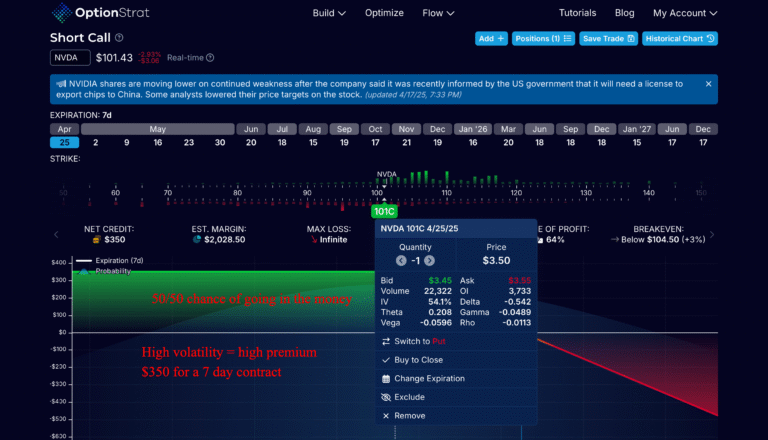Open the Flow dropdown menu

coord(438,13)
